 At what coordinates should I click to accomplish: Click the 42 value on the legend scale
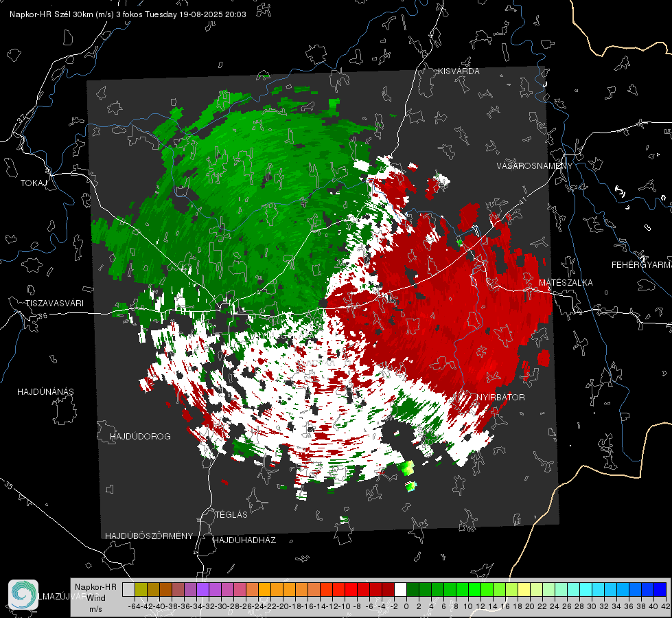click(665, 606)
